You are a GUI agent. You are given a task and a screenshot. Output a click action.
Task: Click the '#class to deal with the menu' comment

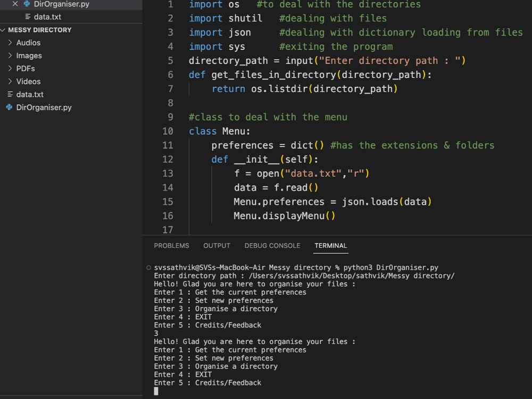[x=268, y=117]
